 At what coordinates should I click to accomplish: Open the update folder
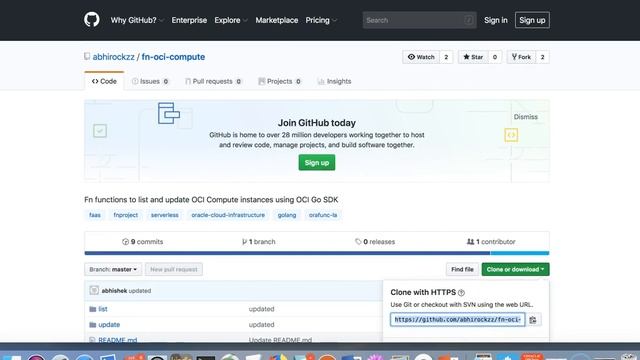109,324
